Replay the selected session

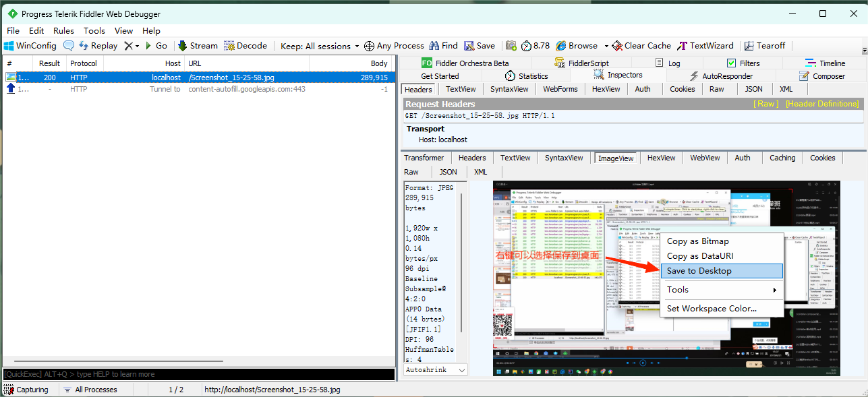click(x=98, y=46)
